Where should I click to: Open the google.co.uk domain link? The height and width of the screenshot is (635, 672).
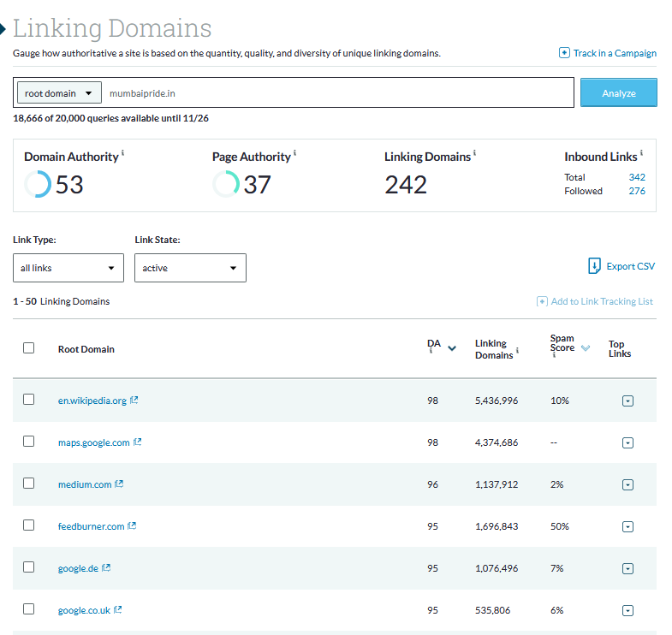click(84, 610)
